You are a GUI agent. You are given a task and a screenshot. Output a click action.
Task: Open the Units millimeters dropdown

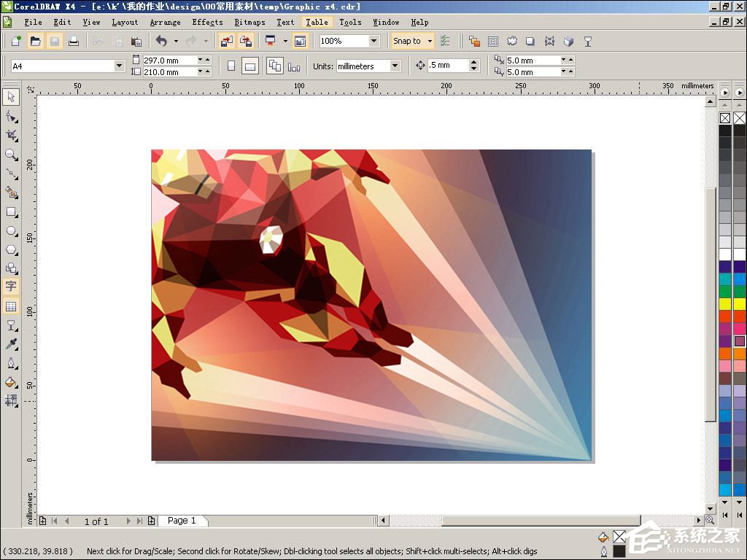tap(395, 66)
